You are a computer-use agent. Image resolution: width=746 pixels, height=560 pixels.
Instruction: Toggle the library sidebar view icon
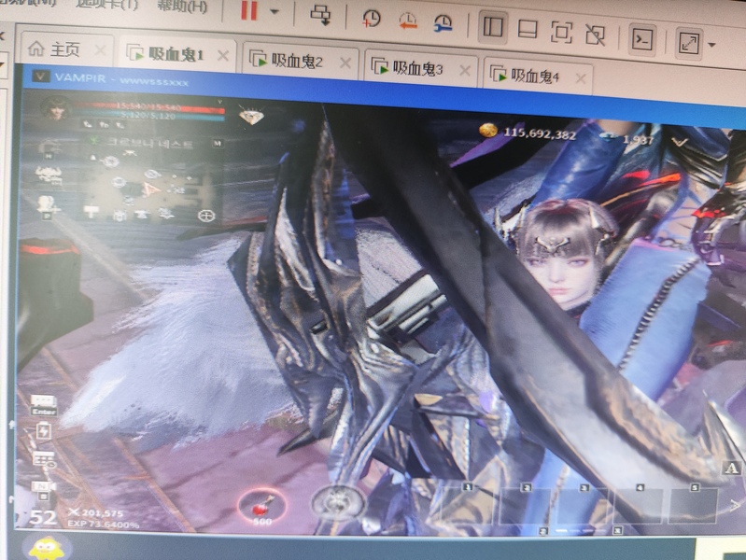point(493,27)
